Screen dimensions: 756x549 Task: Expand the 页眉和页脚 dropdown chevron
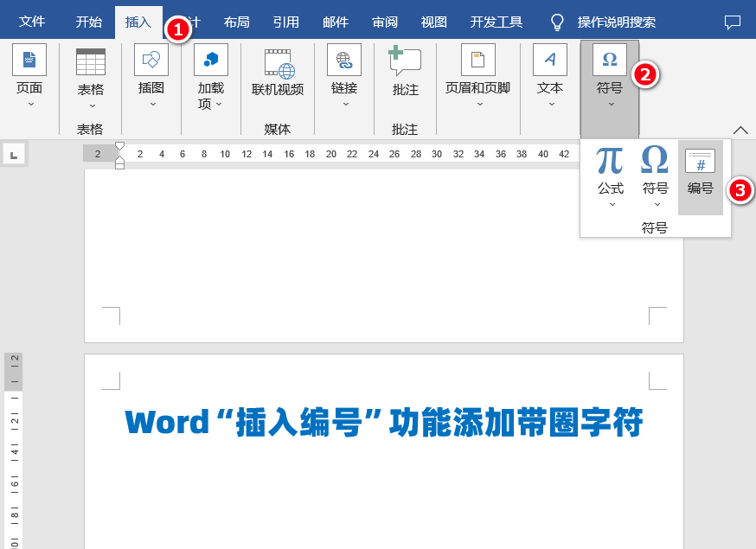click(x=480, y=105)
